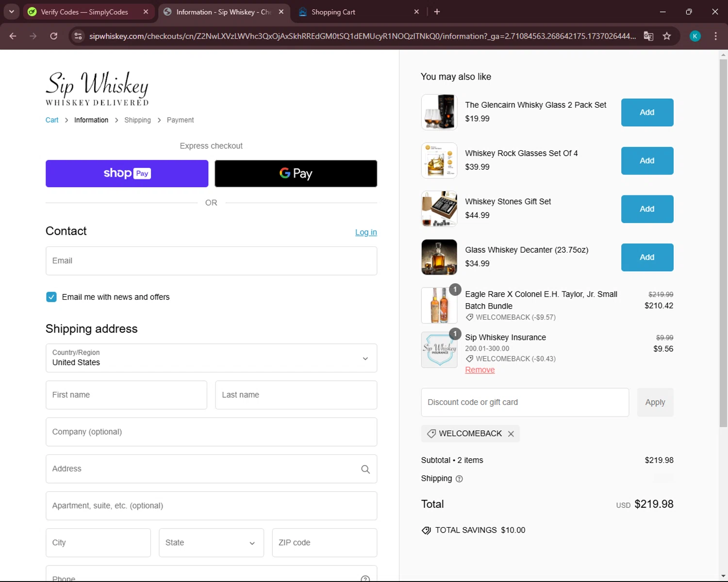Remove the WELCOMEBACK discount code
The height and width of the screenshot is (582, 728).
511,434
